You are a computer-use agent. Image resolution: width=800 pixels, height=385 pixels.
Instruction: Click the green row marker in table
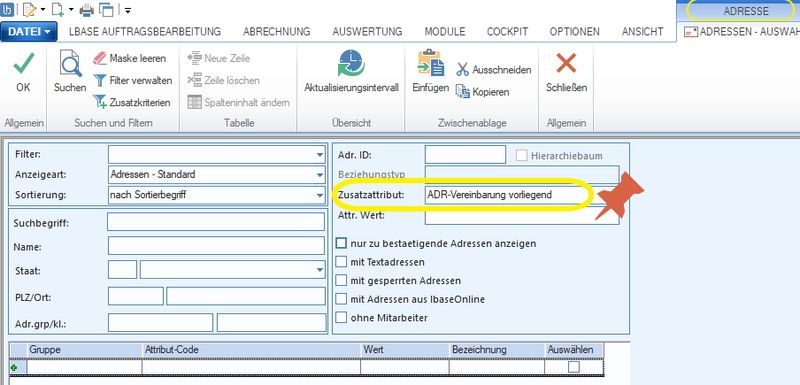point(14,367)
